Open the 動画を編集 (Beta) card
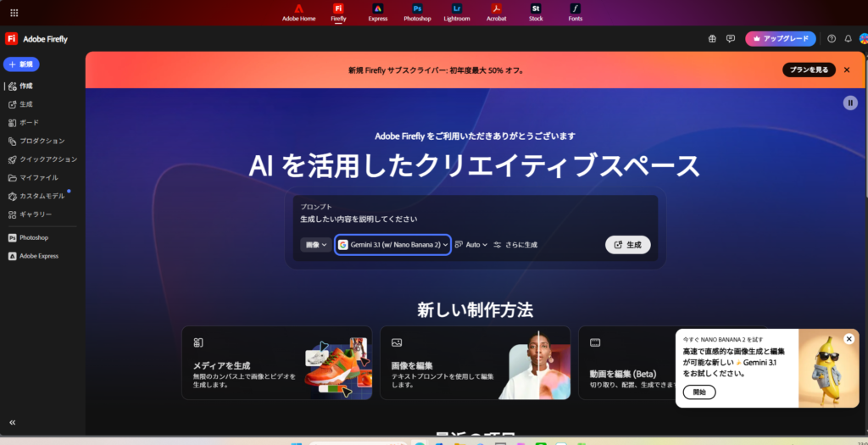Viewport: 868px width, 445px height. click(626, 363)
